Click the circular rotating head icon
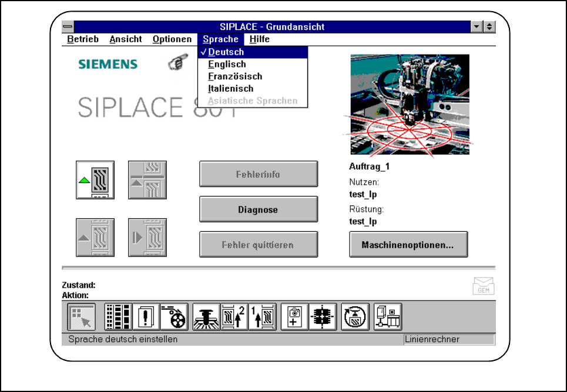 pyautogui.click(x=355, y=317)
